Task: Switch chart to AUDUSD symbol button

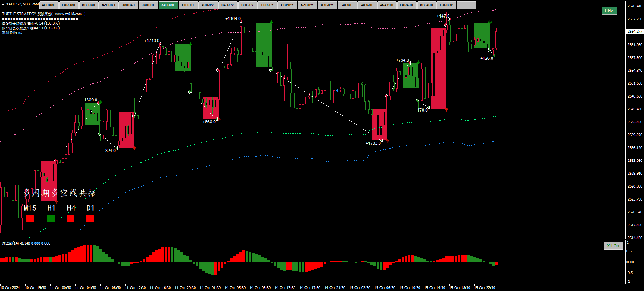Action: (49, 5)
